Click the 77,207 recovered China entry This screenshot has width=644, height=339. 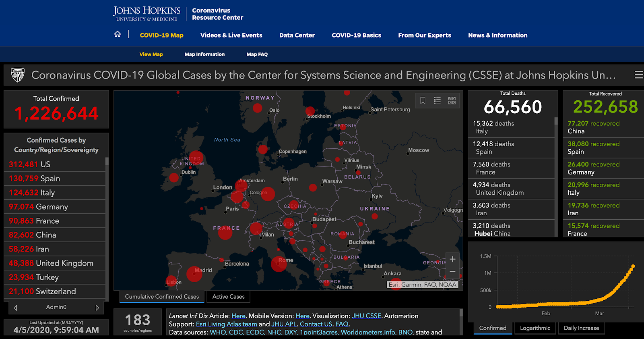click(603, 127)
